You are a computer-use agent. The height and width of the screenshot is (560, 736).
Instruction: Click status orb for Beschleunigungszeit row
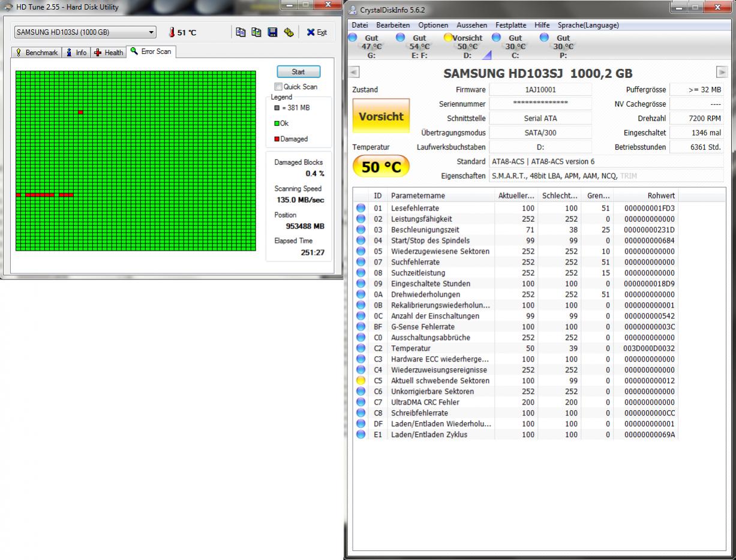point(361,230)
